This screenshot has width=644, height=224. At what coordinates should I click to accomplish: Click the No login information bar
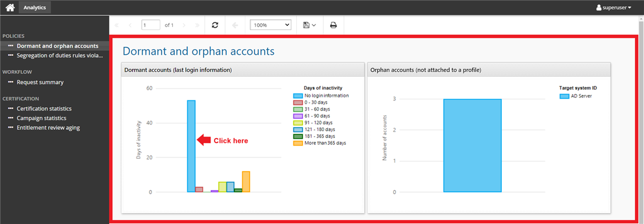(191, 146)
